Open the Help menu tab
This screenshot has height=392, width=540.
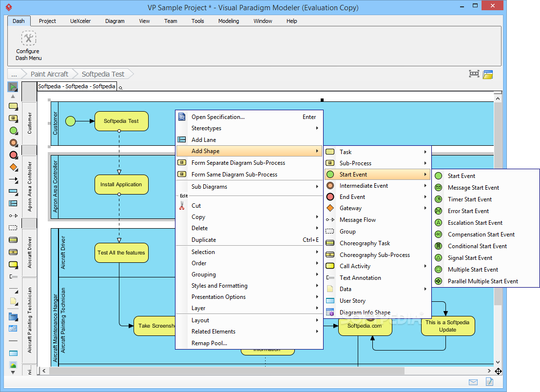click(292, 21)
